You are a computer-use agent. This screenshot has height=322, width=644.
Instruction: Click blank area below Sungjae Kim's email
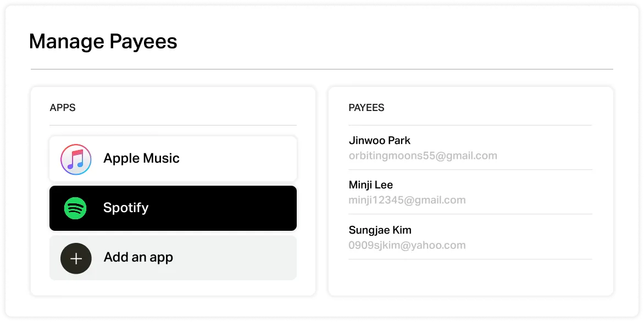[x=470, y=276]
